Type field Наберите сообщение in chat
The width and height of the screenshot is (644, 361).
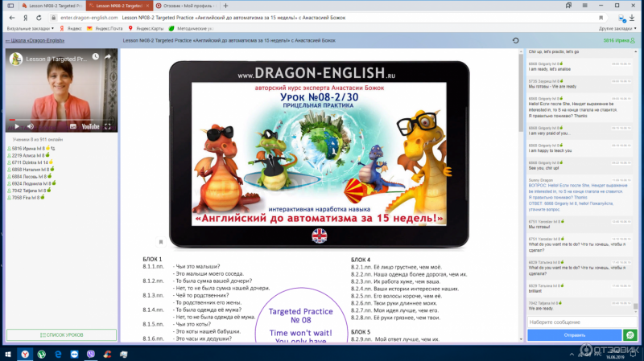pyautogui.click(x=581, y=322)
